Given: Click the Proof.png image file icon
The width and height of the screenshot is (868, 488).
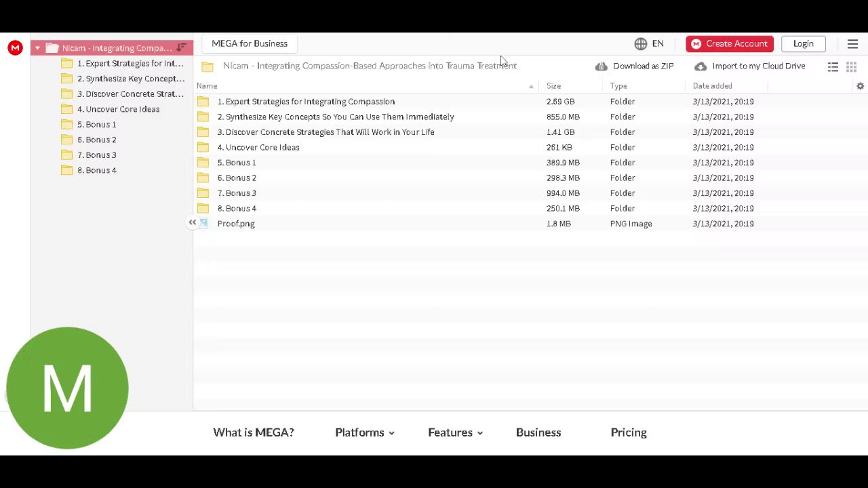Looking at the screenshot, I should pyautogui.click(x=203, y=224).
